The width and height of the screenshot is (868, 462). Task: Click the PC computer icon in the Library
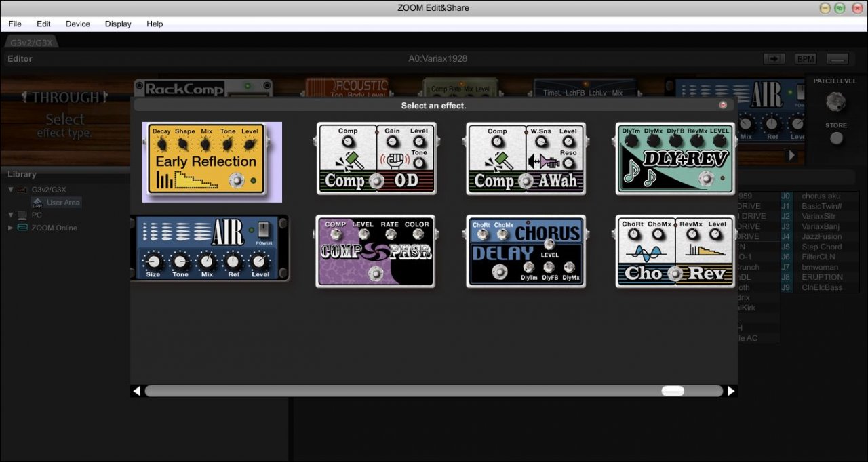(22, 215)
